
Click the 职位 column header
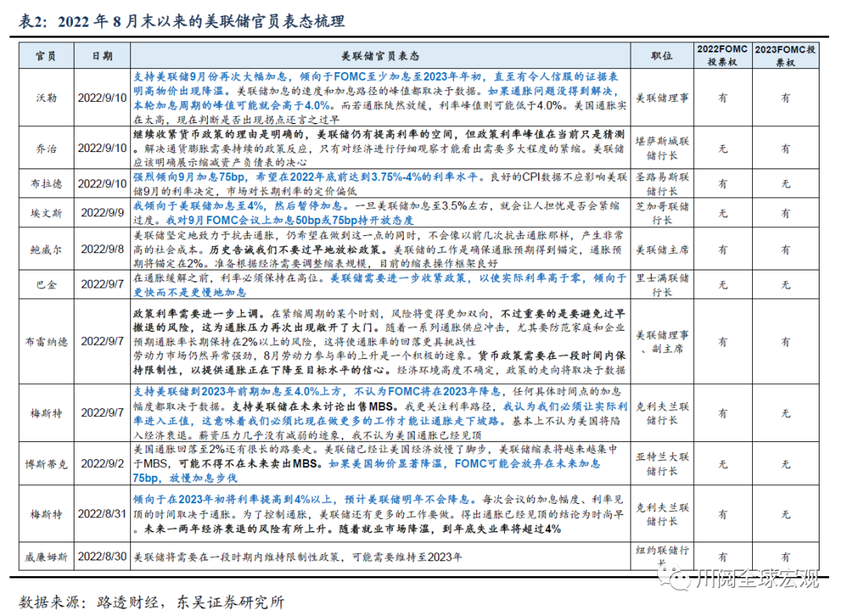pos(662,56)
